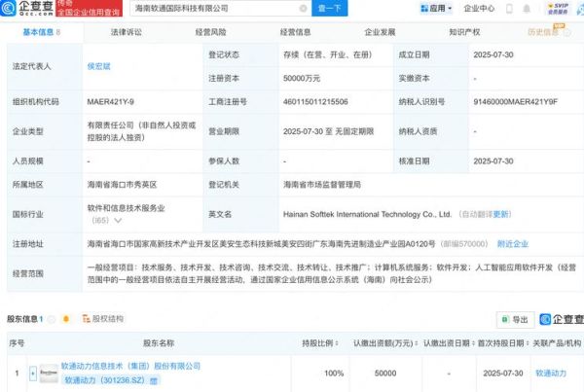584x392 pixels.
Task: Clear the search box with the X icon
Action: pyautogui.click(x=303, y=8)
